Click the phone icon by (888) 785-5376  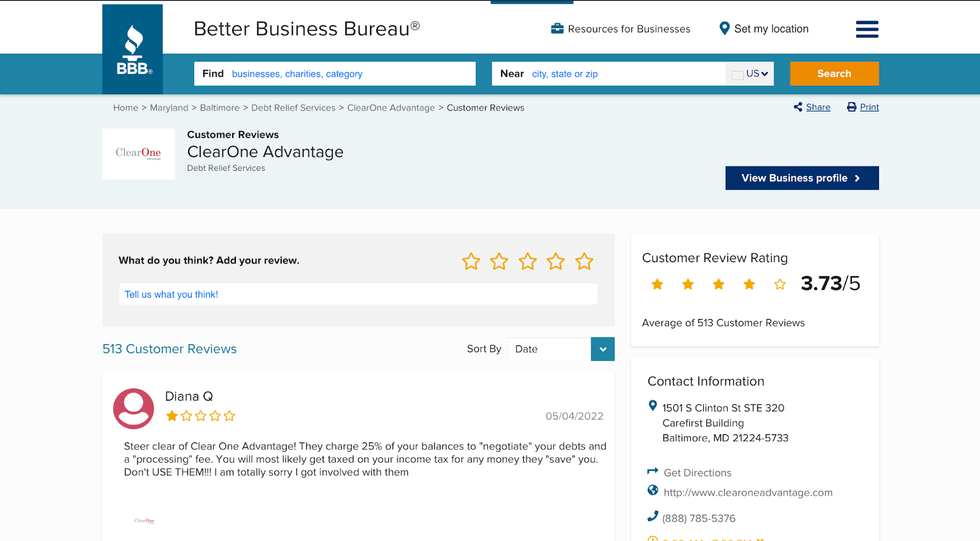tap(653, 516)
